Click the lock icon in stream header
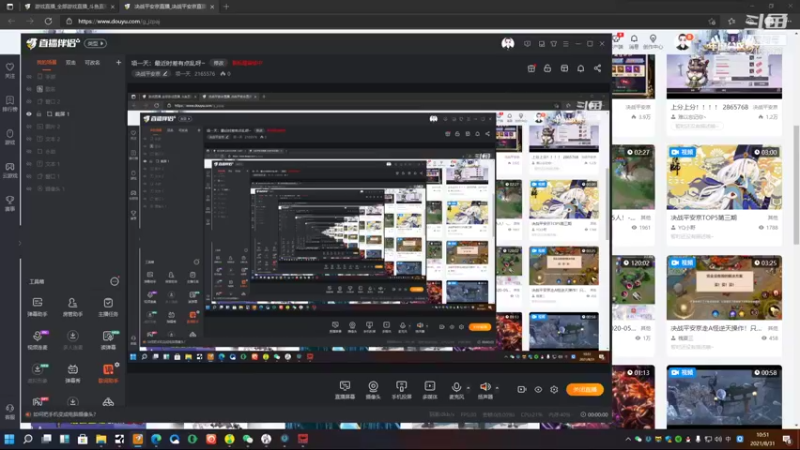800x450 pixels. pos(547,68)
